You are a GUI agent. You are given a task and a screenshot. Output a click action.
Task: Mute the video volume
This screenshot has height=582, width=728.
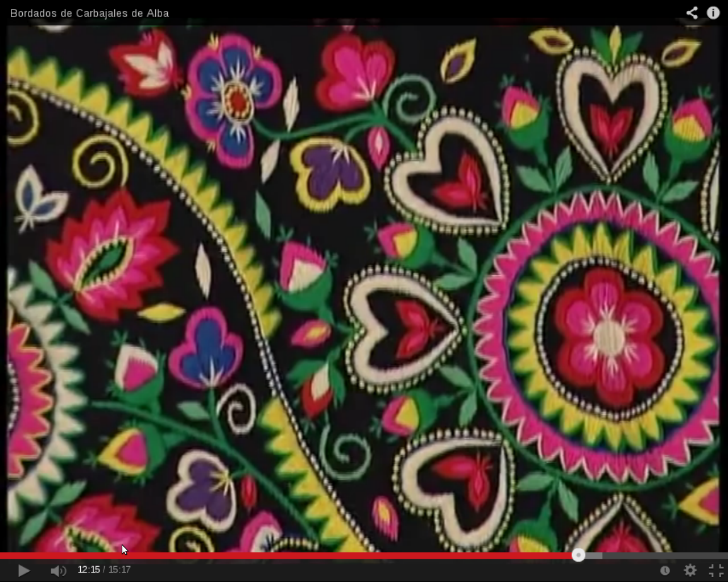pyautogui.click(x=58, y=570)
